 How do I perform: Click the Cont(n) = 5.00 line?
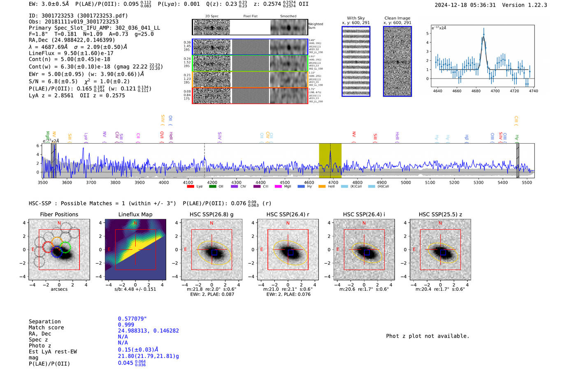70,59
